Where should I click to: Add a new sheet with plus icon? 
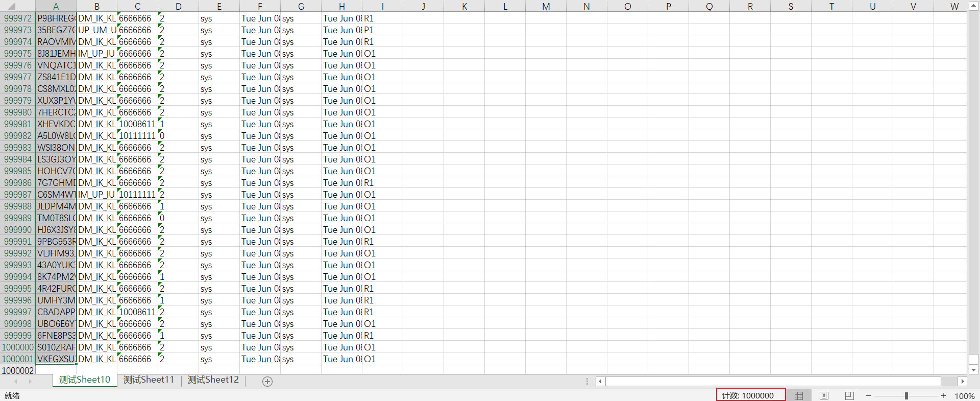[x=267, y=381]
